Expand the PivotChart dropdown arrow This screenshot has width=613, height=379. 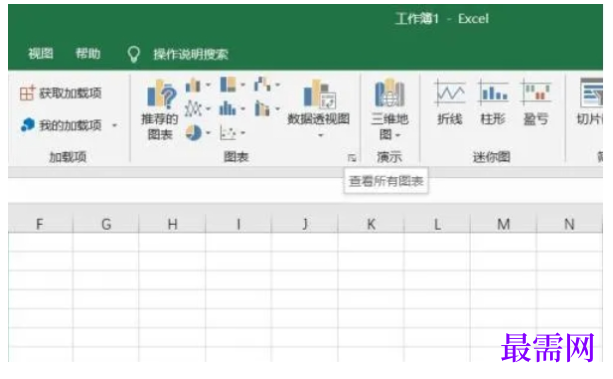[x=321, y=135]
